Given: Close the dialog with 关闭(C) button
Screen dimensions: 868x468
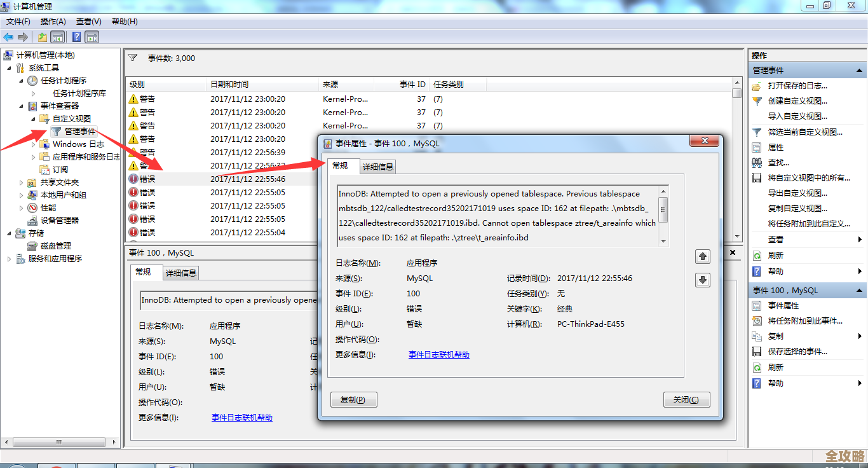Looking at the screenshot, I should pyautogui.click(x=686, y=399).
